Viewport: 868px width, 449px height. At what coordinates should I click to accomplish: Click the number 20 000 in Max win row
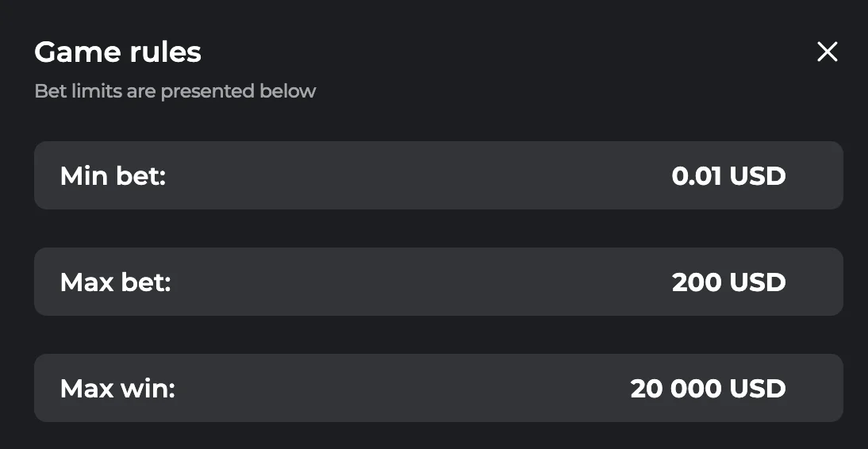click(676, 388)
